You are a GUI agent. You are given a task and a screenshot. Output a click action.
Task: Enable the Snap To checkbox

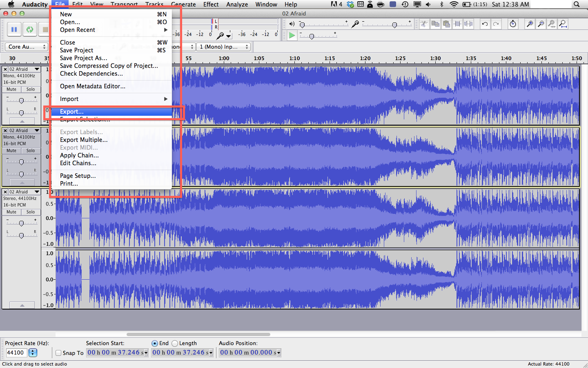(58, 353)
